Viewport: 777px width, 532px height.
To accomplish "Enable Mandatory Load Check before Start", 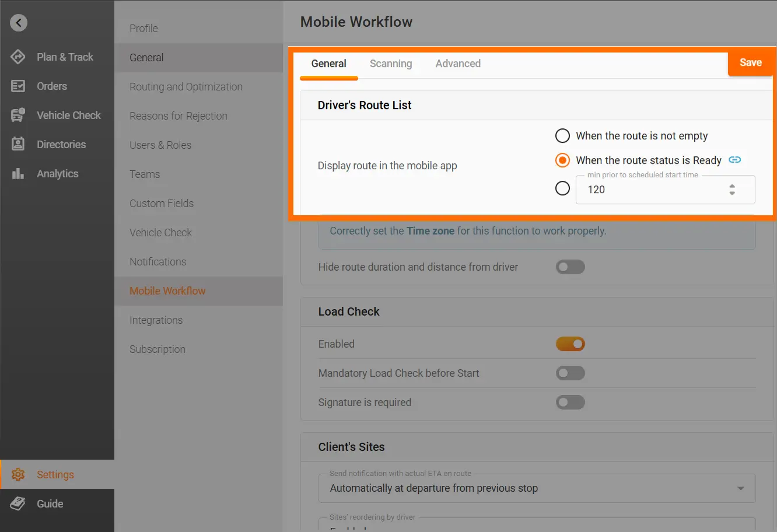I will 570,373.
